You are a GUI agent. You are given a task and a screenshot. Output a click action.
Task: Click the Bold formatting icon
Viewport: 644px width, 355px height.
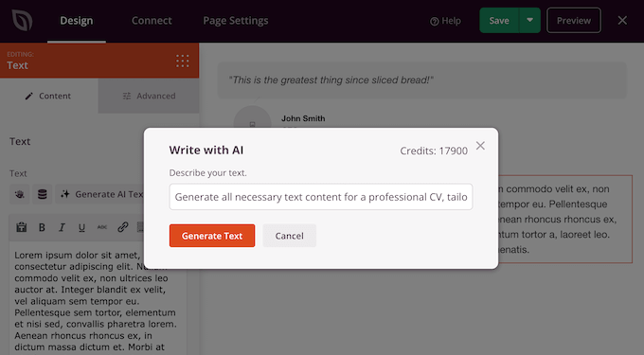pos(42,227)
